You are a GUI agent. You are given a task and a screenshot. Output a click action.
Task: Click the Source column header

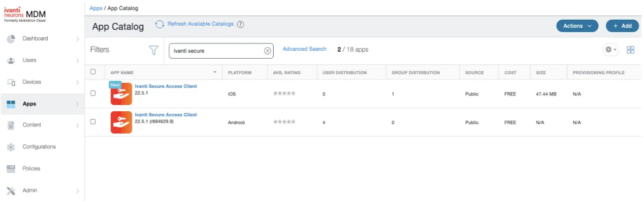pos(474,72)
